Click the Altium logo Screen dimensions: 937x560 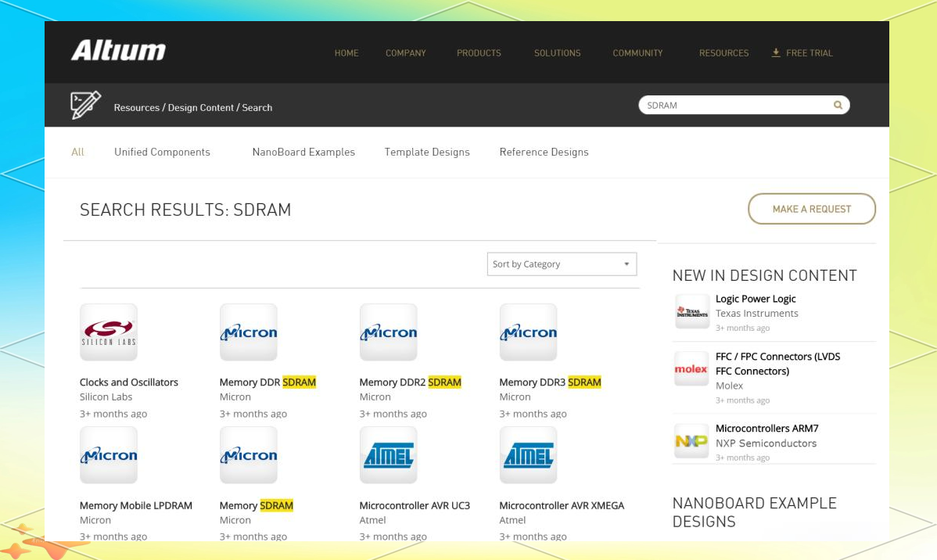(x=118, y=51)
